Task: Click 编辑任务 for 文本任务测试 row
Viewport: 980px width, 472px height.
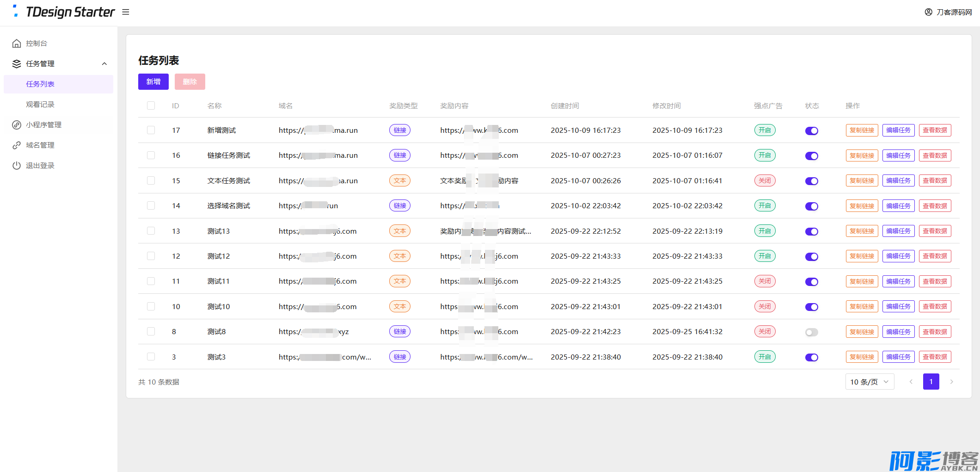Action: click(898, 180)
